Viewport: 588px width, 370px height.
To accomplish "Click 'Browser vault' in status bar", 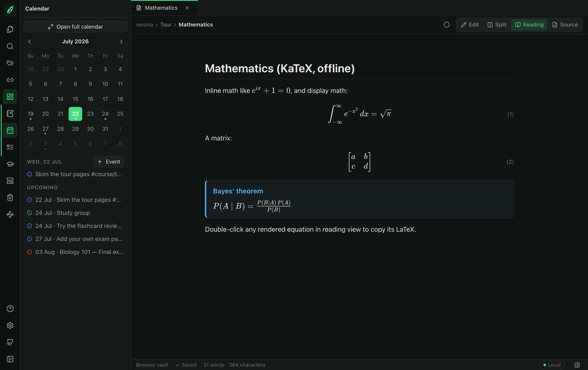I will point(152,365).
